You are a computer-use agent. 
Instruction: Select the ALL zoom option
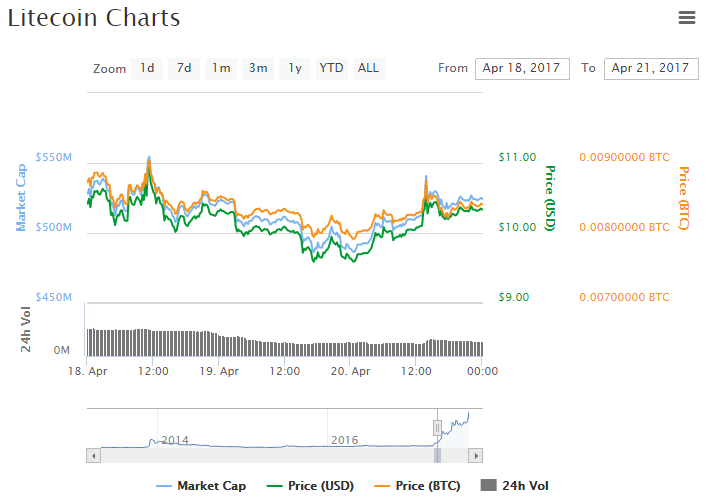(368, 69)
